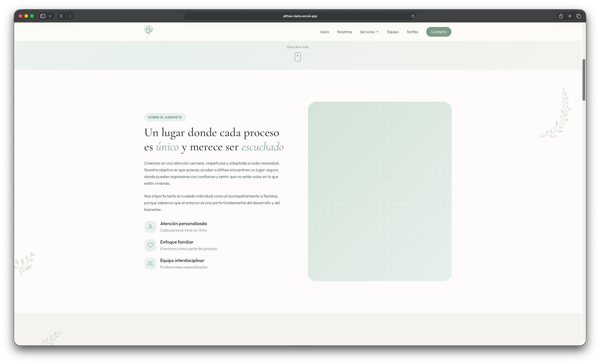Show the tab overview

point(579,16)
